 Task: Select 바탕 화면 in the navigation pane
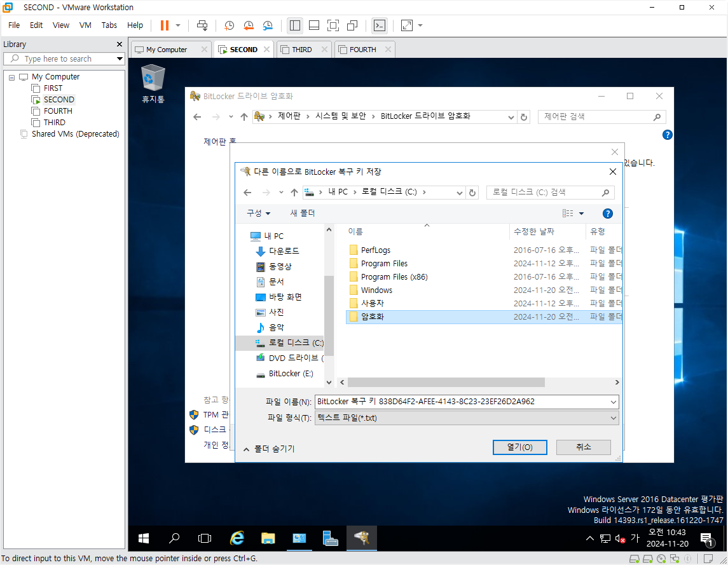(285, 297)
